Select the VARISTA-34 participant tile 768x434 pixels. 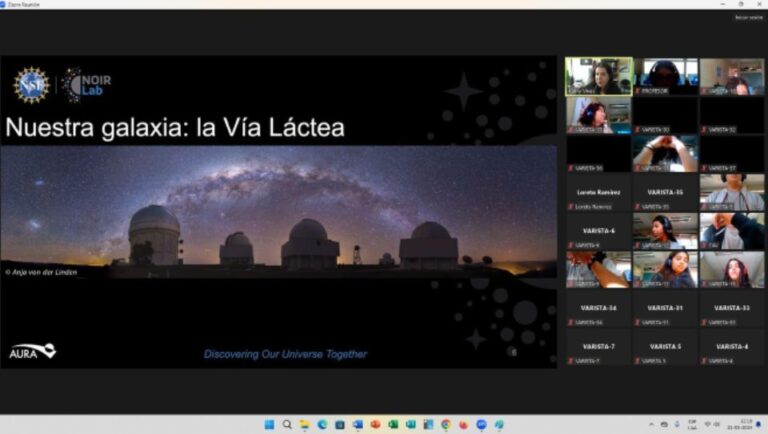pyautogui.click(x=598, y=308)
